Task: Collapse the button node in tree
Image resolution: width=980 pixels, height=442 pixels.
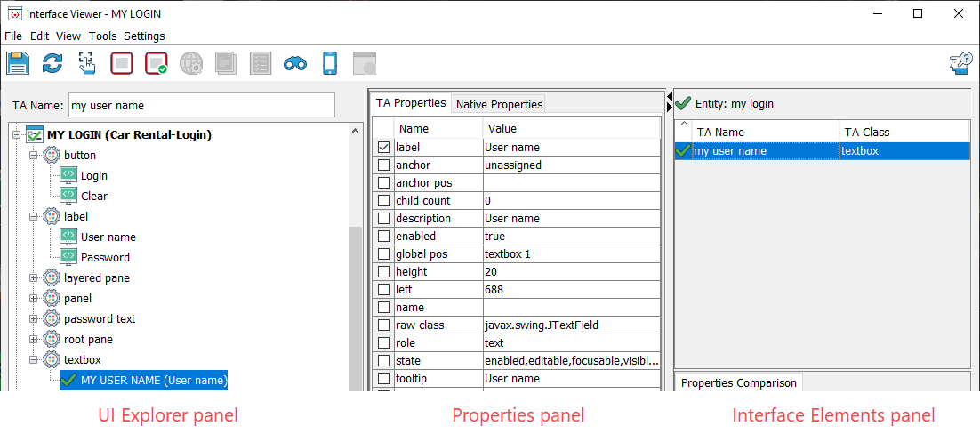Action: tap(34, 155)
